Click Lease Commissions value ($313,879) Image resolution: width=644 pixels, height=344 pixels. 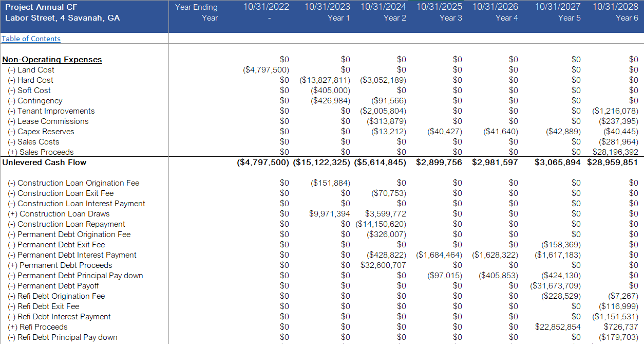(x=387, y=121)
